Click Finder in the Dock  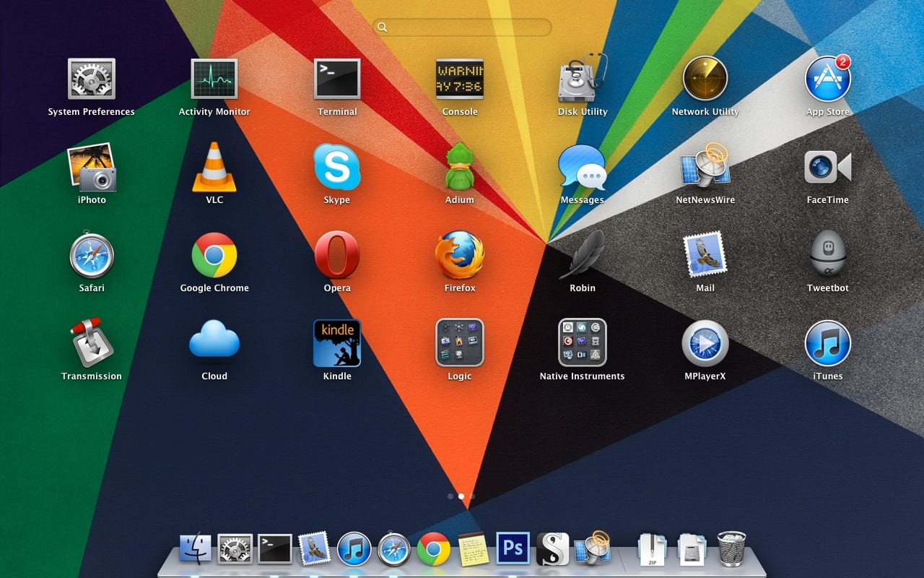tap(196, 549)
